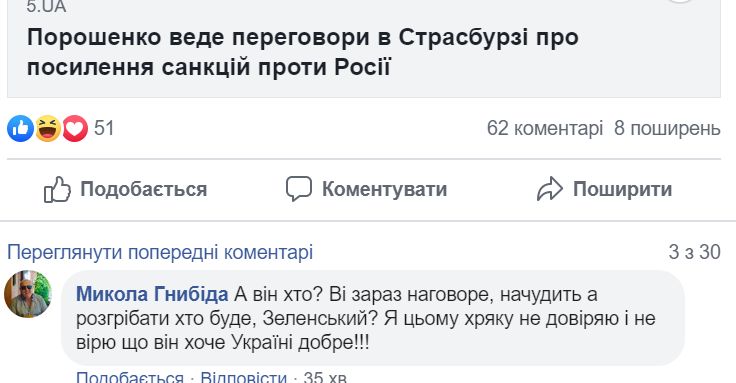Click the Поширити text label
This screenshot has height=383, width=736.
pos(622,189)
